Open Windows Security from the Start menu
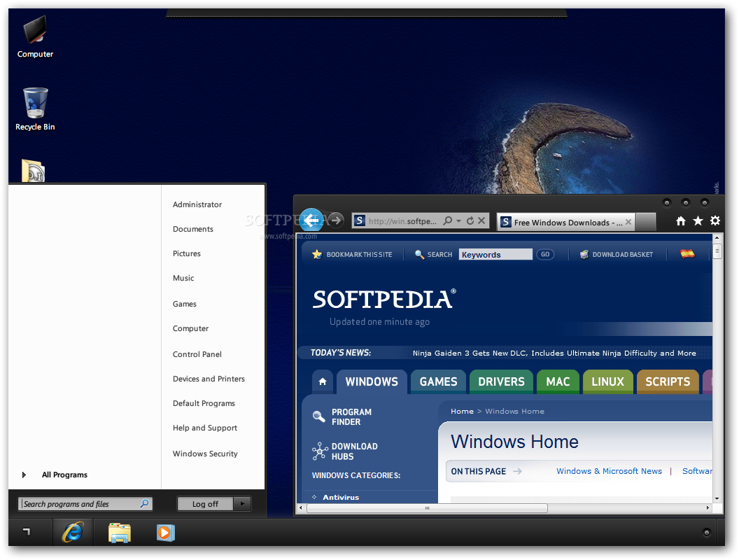Image resolution: width=739 pixels, height=560 pixels. tap(205, 454)
